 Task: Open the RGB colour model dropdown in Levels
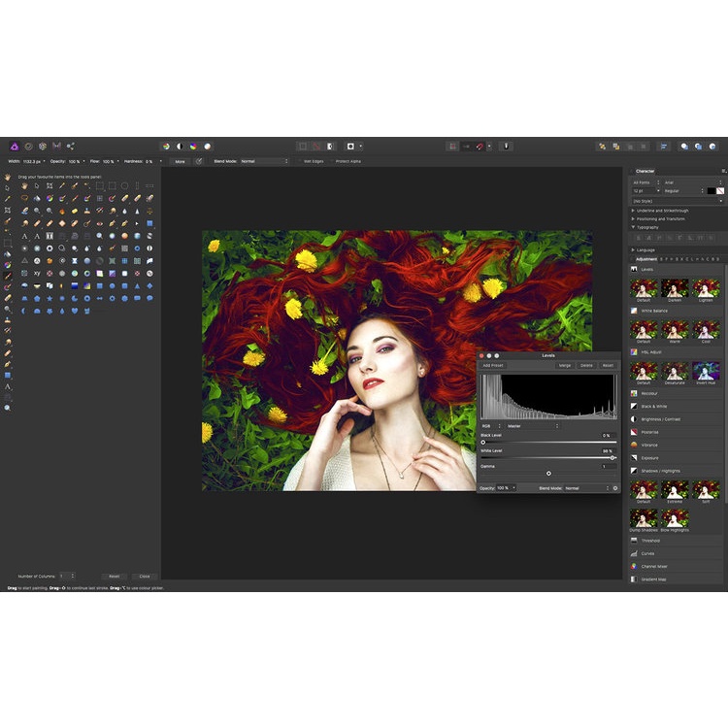pos(491,425)
